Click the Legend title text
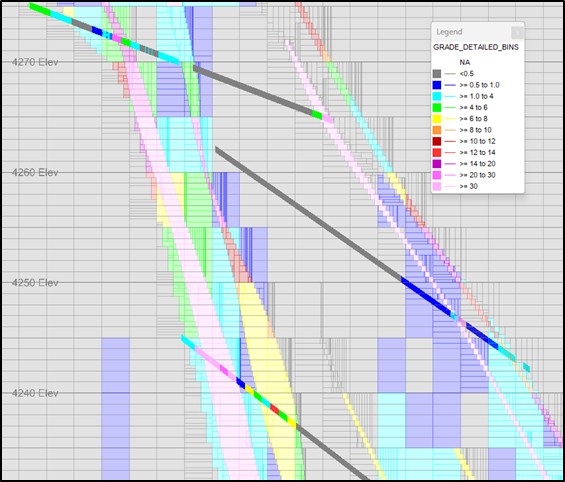The image size is (565, 482). pos(449,32)
